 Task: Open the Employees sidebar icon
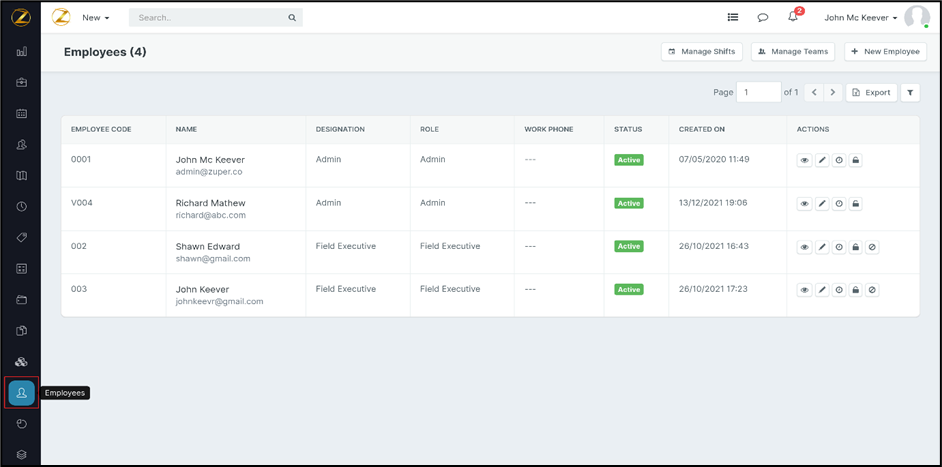pos(21,393)
